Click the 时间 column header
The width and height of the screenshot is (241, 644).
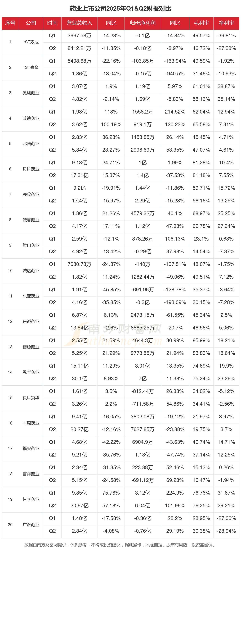52,23
